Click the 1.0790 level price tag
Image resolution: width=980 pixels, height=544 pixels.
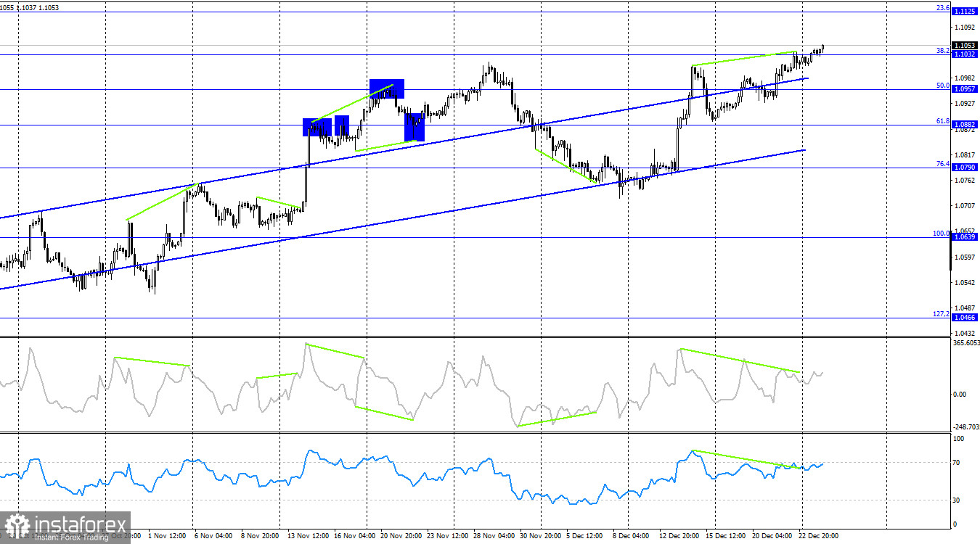pyautogui.click(x=965, y=167)
